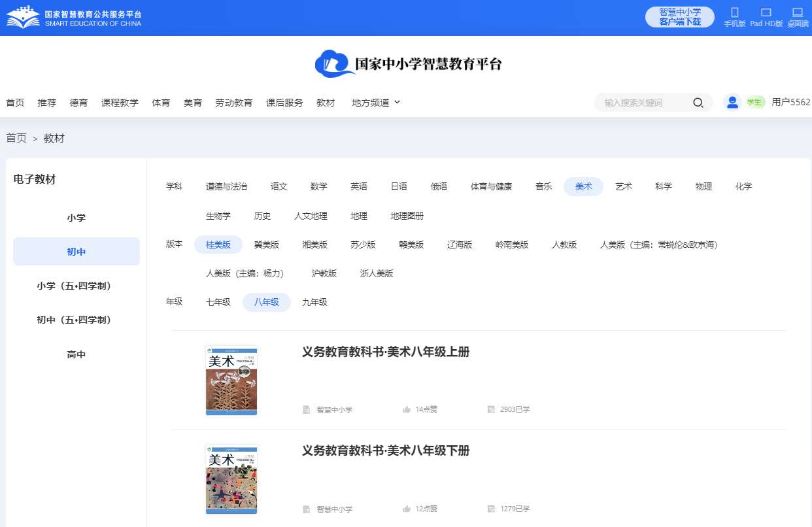Click the search keyword input field
The image size is (812, 527).
click(x=644, y=103)
